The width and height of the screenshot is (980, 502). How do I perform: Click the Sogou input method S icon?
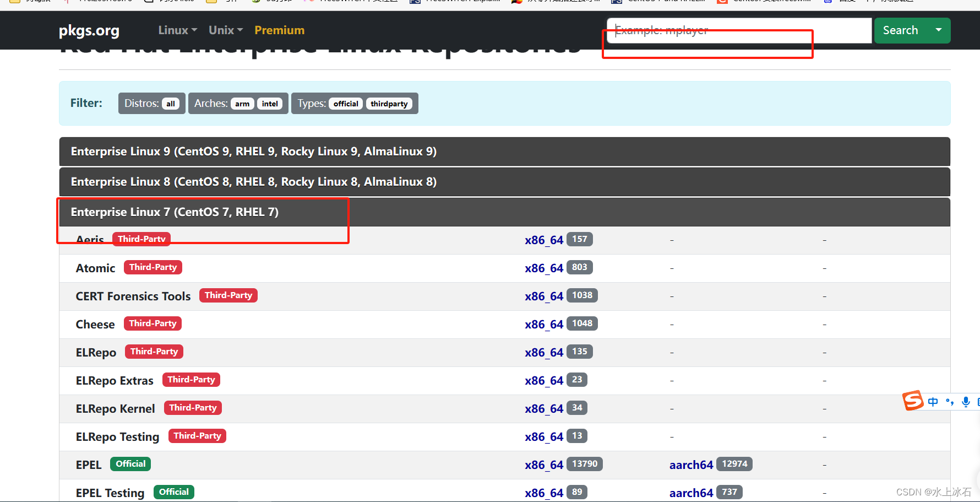click(x=913, y=401)
